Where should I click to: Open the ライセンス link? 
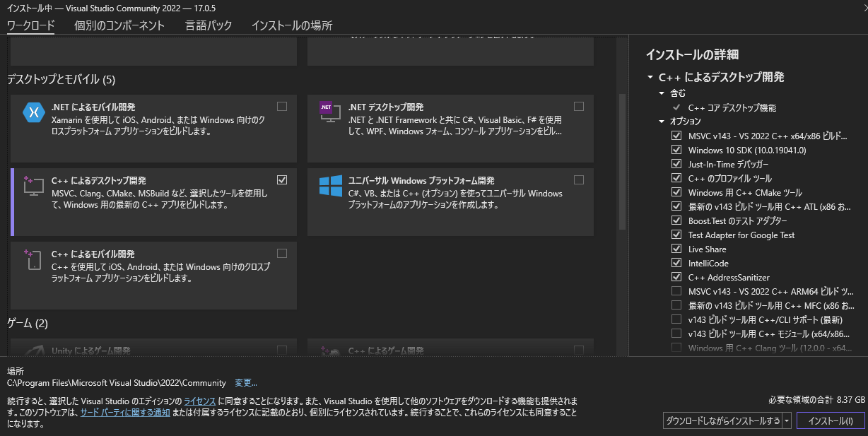point(199,400)
